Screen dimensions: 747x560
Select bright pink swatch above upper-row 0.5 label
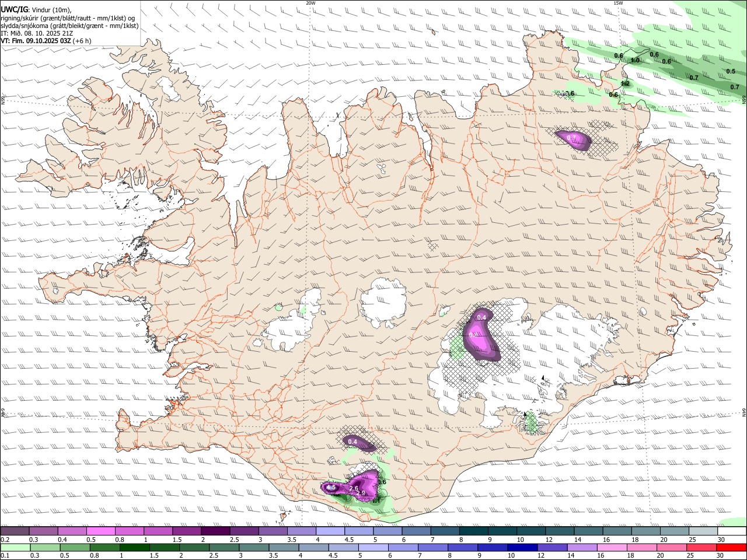tap(100, 531)
